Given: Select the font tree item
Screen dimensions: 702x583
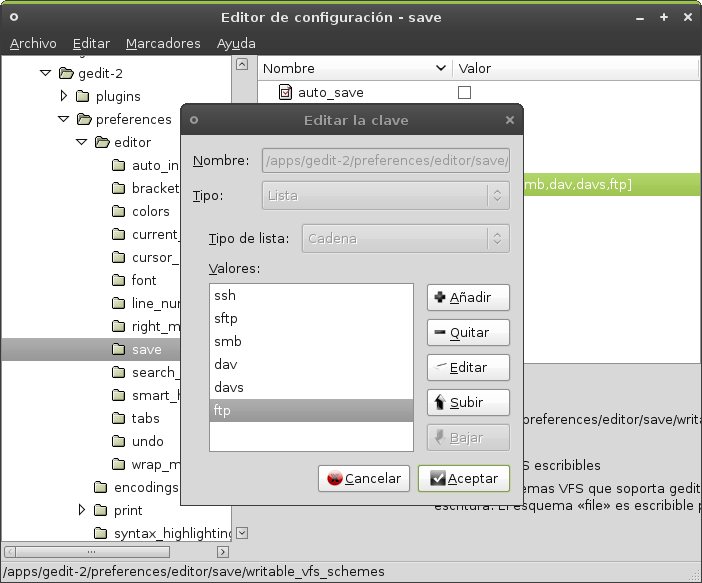Looking at the screenshot, I should tap(144, 280).
